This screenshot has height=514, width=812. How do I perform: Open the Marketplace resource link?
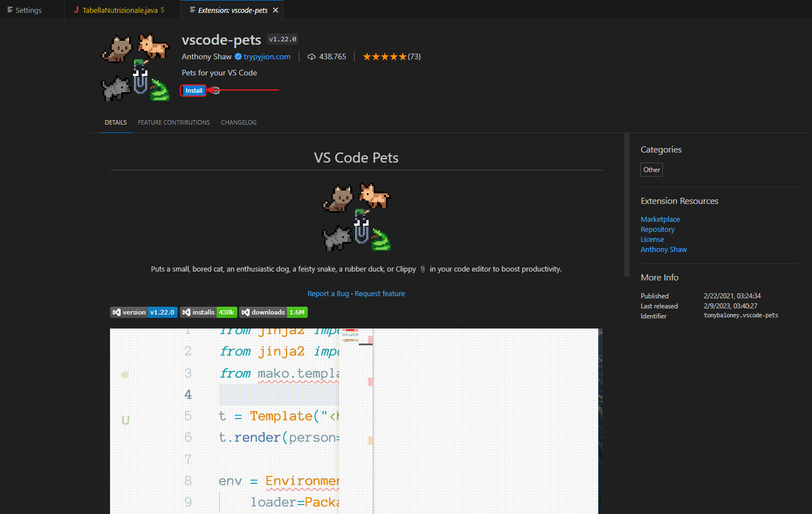point(660,220)
